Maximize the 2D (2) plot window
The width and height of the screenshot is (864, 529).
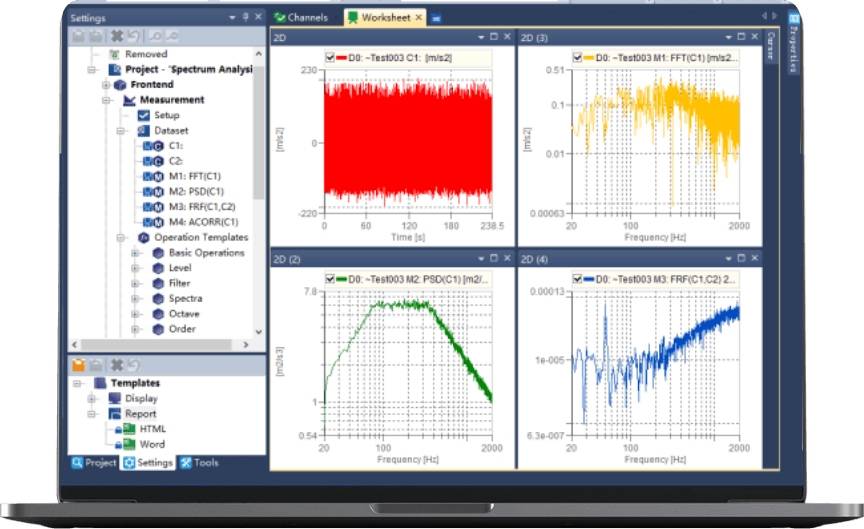(494, 258)
